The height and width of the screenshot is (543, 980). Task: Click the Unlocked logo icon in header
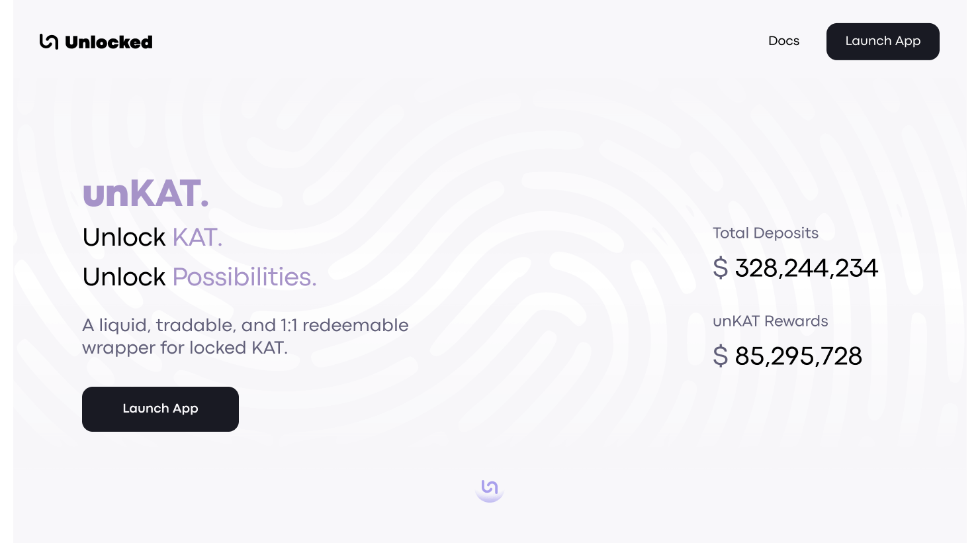coord(49,42)
